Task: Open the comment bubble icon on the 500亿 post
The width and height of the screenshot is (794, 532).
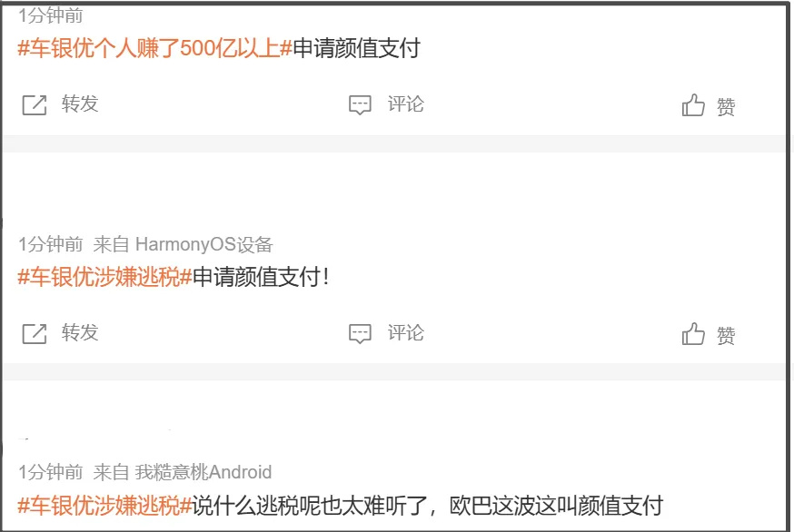Action: (x=360, y=104)
